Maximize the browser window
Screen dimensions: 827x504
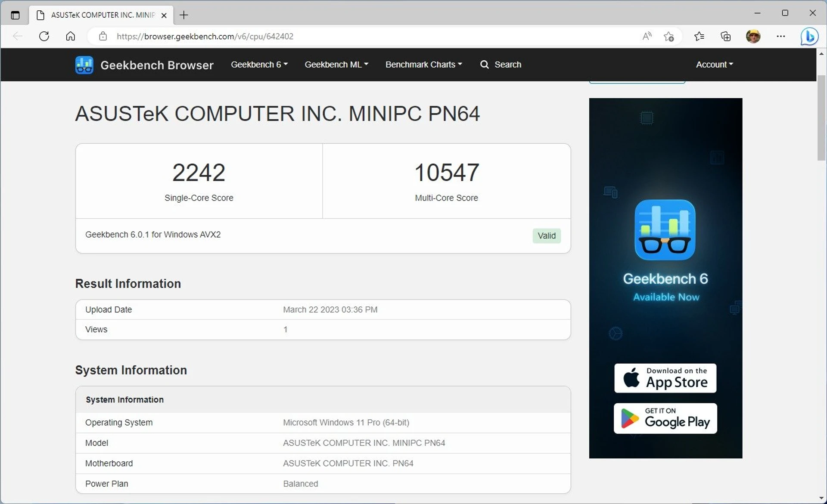click(785, 13)
